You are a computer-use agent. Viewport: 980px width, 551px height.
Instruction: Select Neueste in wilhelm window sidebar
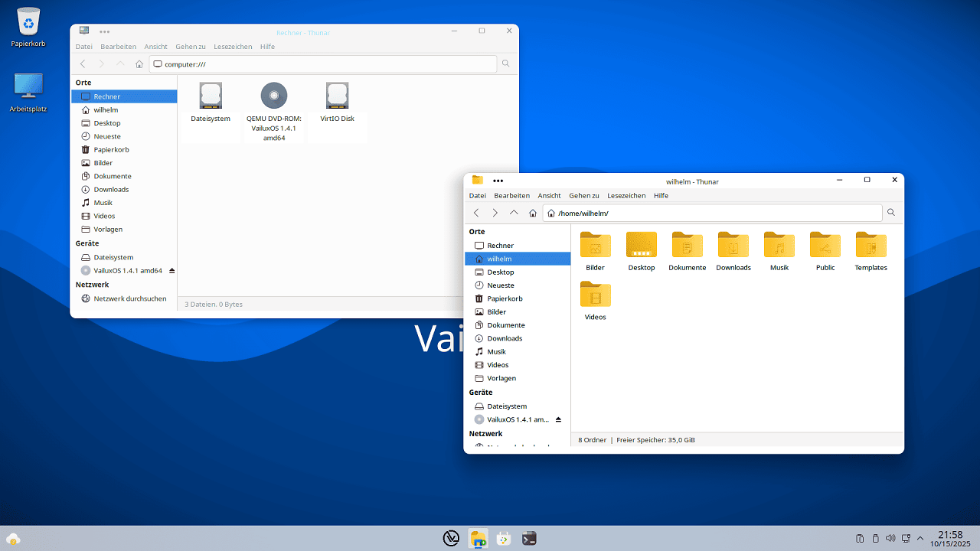click(518, 285)
